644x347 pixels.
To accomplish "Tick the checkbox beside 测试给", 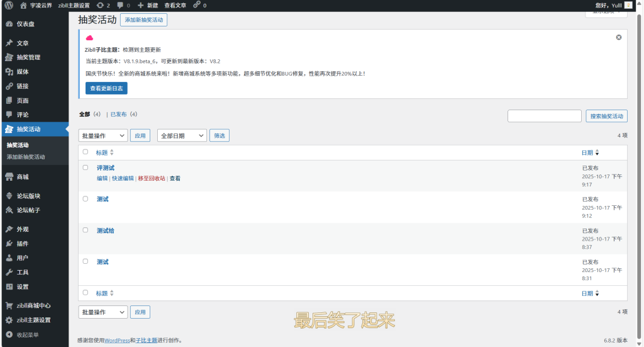I will tap(86, 230).
